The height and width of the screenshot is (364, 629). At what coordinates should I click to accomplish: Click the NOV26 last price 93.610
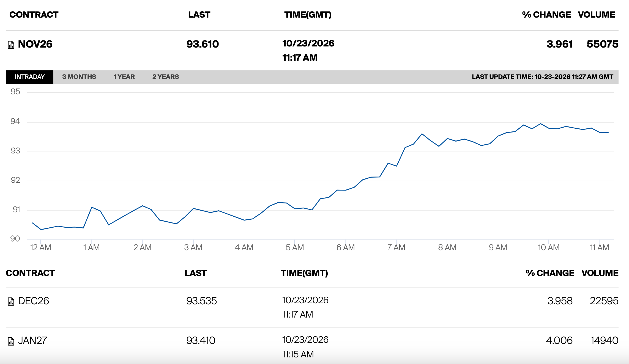click(x=203, y=44)
